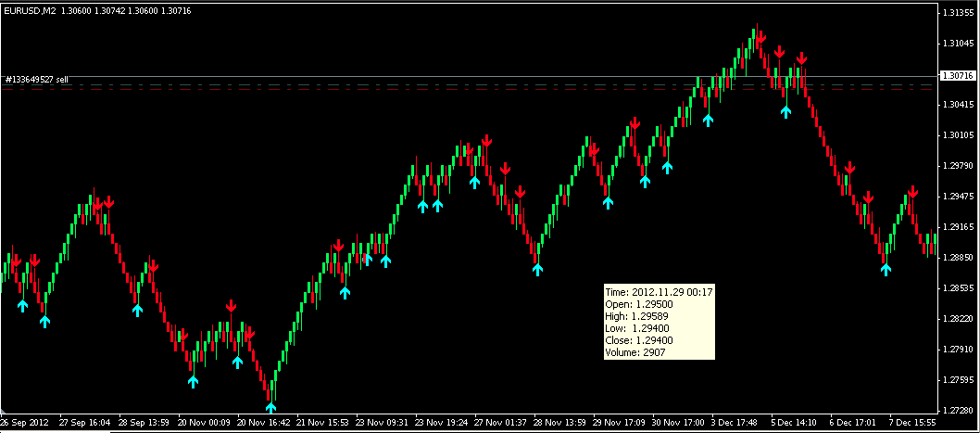Click the tooltip line Close: 1.29400
Screen dimensions: 980x433
639,340
